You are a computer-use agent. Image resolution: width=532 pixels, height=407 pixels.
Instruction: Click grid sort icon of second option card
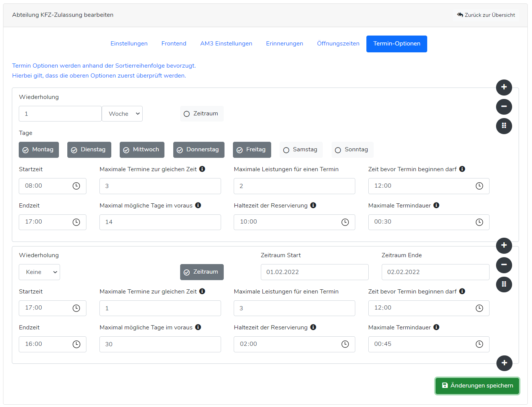tap(504, 284)
